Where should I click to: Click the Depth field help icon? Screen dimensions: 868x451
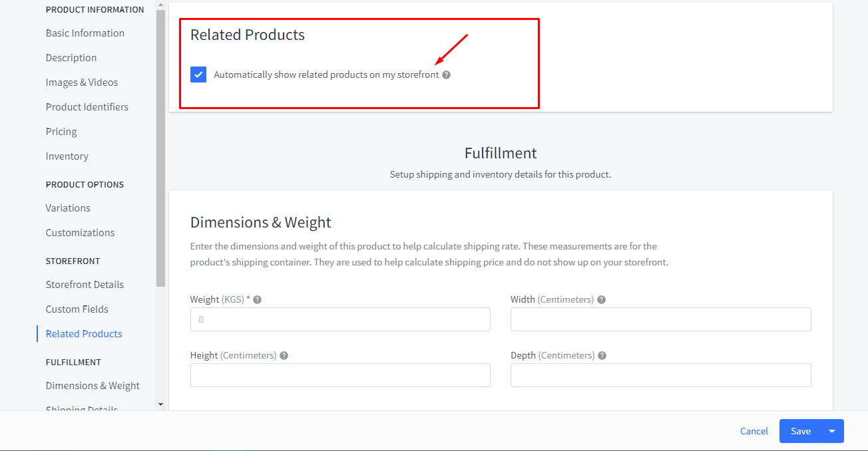coord(602,356)
